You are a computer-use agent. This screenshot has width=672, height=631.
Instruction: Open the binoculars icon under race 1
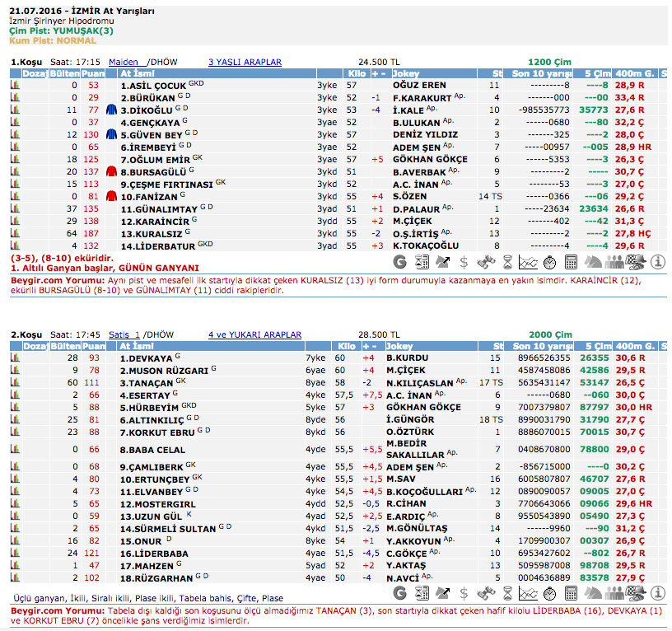486,262
